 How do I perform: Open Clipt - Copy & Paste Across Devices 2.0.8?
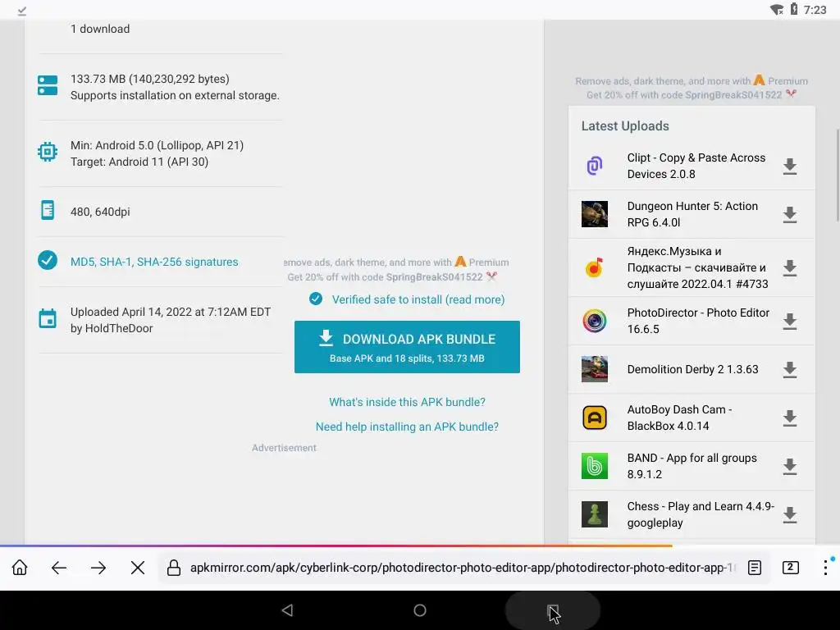click(696, 166)
